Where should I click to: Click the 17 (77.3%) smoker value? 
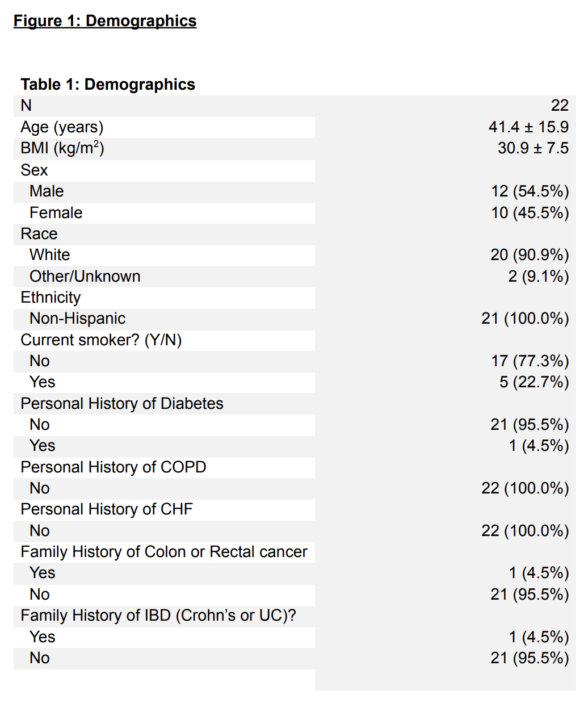coord(530,361)
